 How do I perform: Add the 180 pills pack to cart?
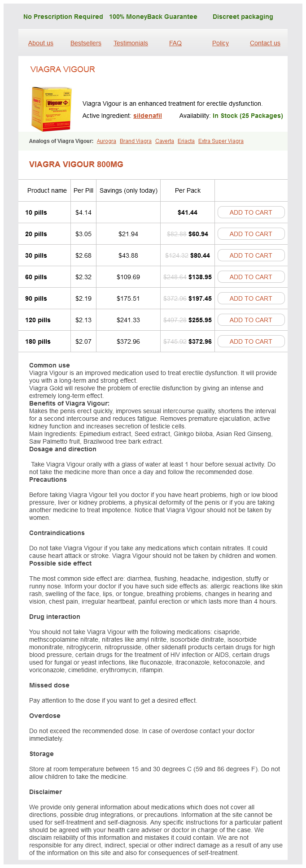(251, 341)
